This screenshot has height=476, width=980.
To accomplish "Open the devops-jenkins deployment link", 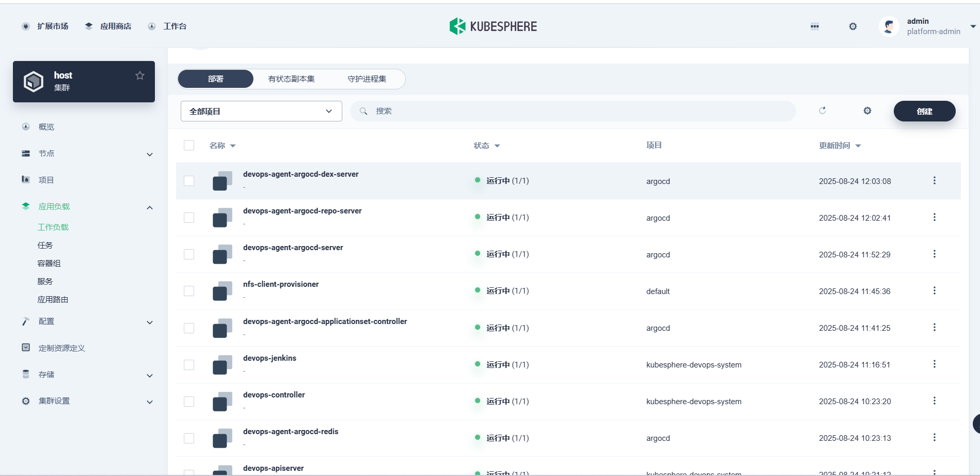I will click(270, 358).
